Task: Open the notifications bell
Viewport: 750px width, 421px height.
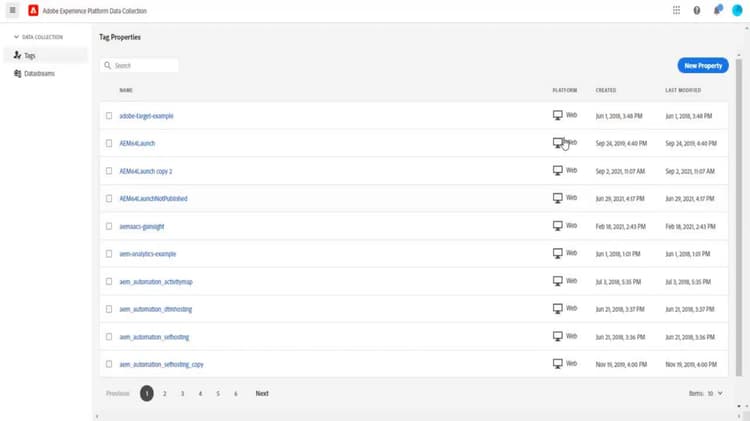Action: pyautogui.click(x=717, y=10)
